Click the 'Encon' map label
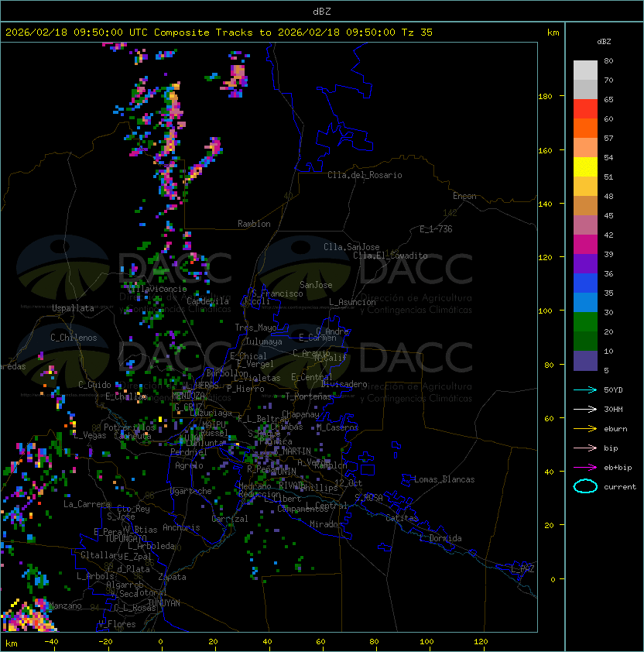This screenshot has height=652, width=644. (x=464, y=196)
